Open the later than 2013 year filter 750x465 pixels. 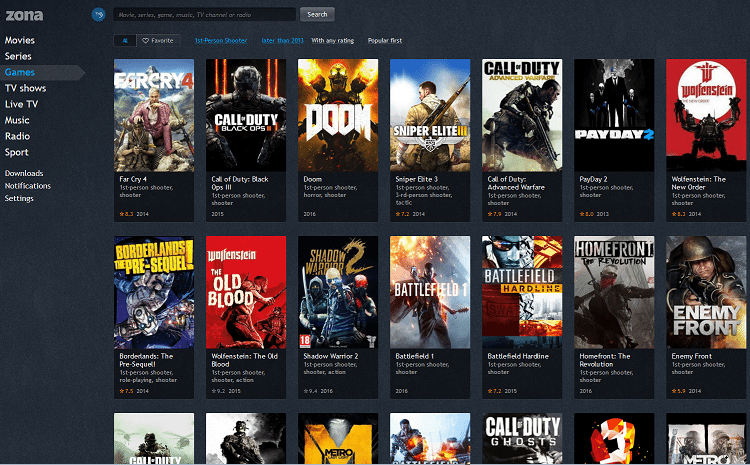[x=282, y=41]
